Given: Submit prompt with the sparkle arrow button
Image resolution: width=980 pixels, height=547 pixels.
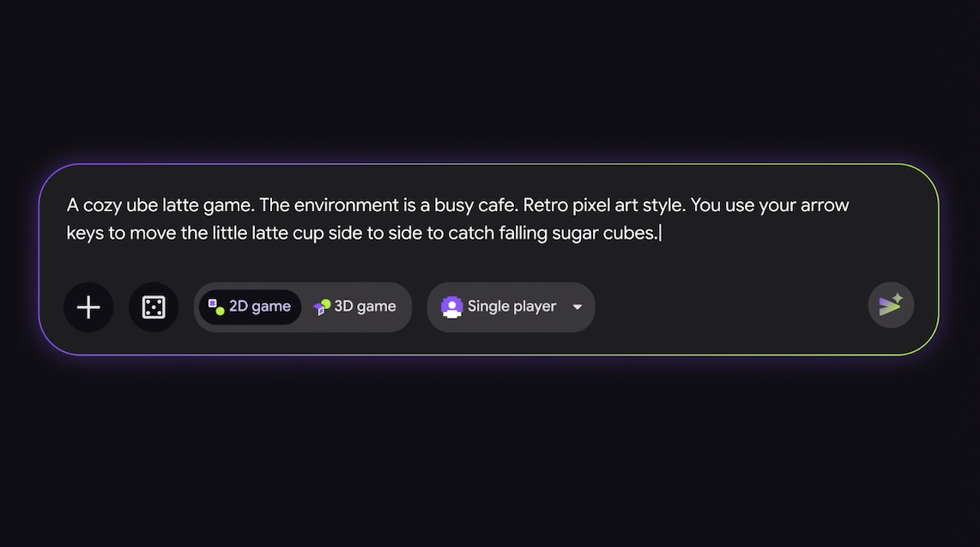Looking at the screenshot, I should point(891,306).
